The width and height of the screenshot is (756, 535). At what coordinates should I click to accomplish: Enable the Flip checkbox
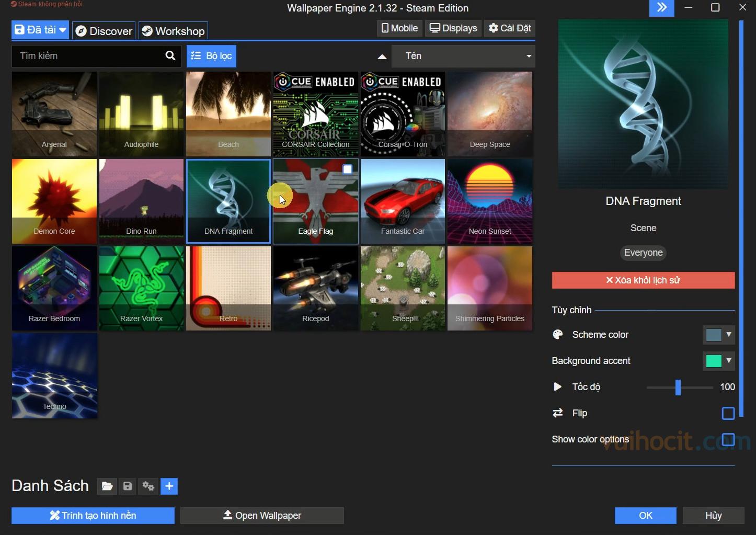pos(728,413)
